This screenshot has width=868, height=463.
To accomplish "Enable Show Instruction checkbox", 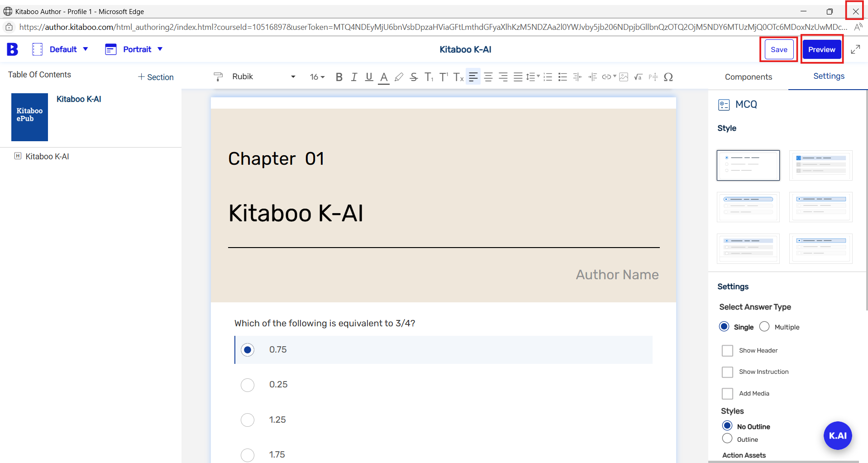I will pyautogui.click(x=727, y=372).
